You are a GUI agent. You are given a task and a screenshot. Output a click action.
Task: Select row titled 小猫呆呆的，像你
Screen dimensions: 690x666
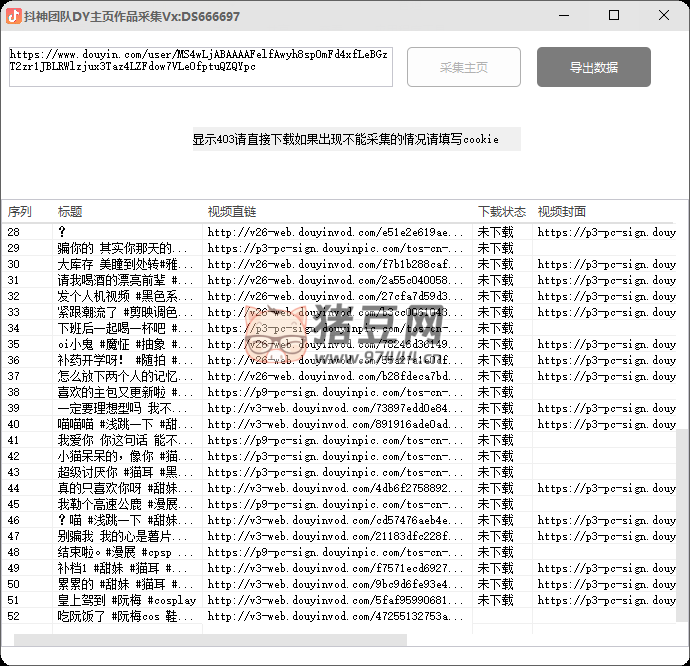click(338, 456)
